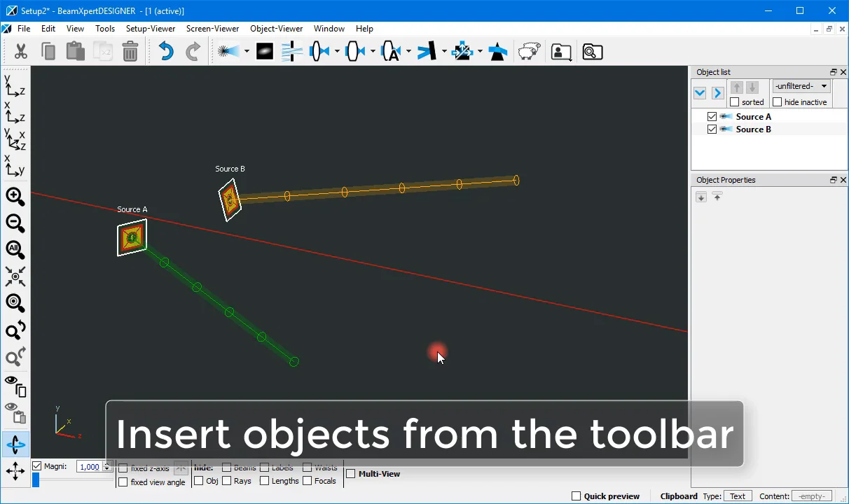Image resolution: width=849 pixels, height=504 pixels.
Task: Click the Magni value input field
Action: click(x=89, y=467)
